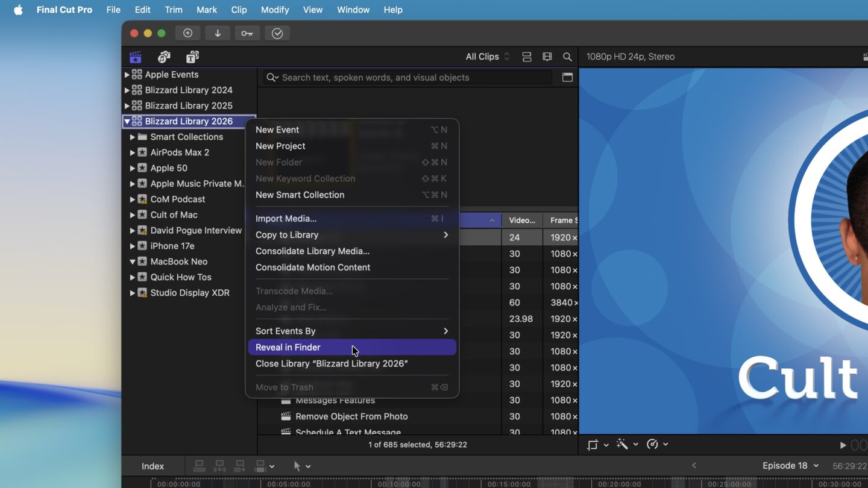Choose Close Library "Blizzard Library 2026"
Viewport: 868px width, 488px height.
tap(352, 363)
